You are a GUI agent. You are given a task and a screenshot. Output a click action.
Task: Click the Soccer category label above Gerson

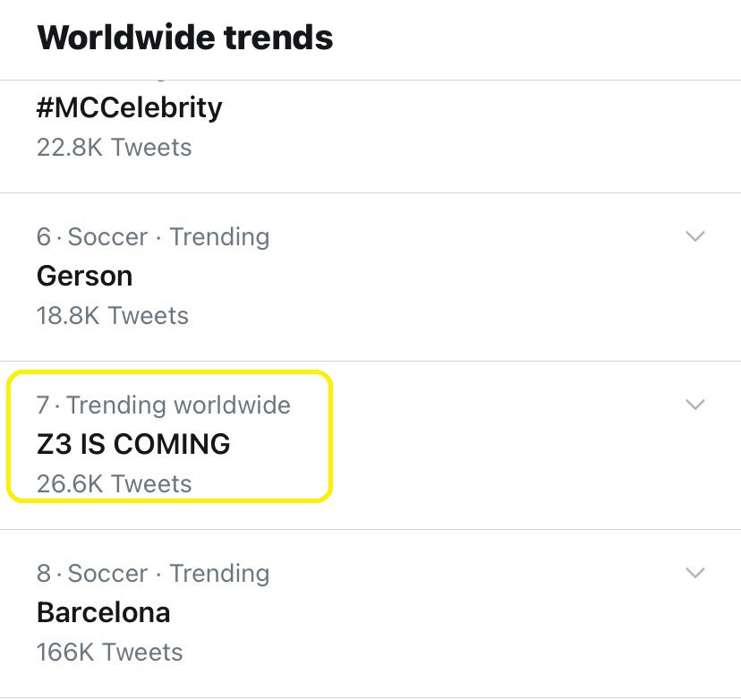tap(107, 237)
